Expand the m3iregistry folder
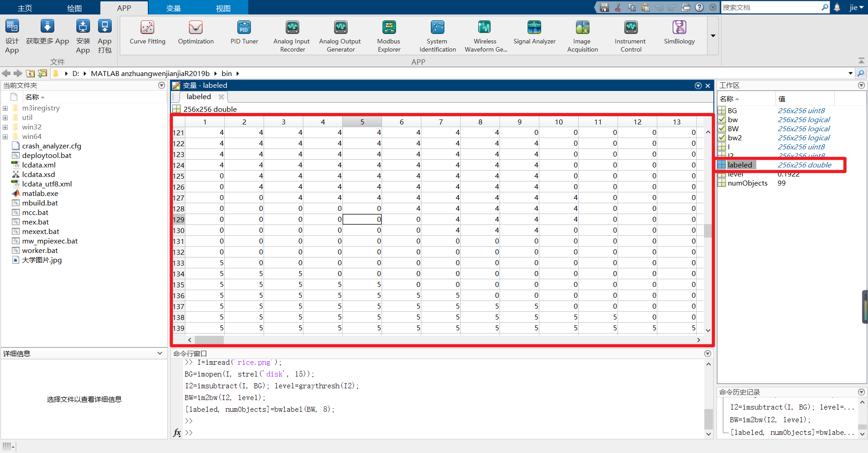Viewport: 868px width, 453px height. coord(5,108)
